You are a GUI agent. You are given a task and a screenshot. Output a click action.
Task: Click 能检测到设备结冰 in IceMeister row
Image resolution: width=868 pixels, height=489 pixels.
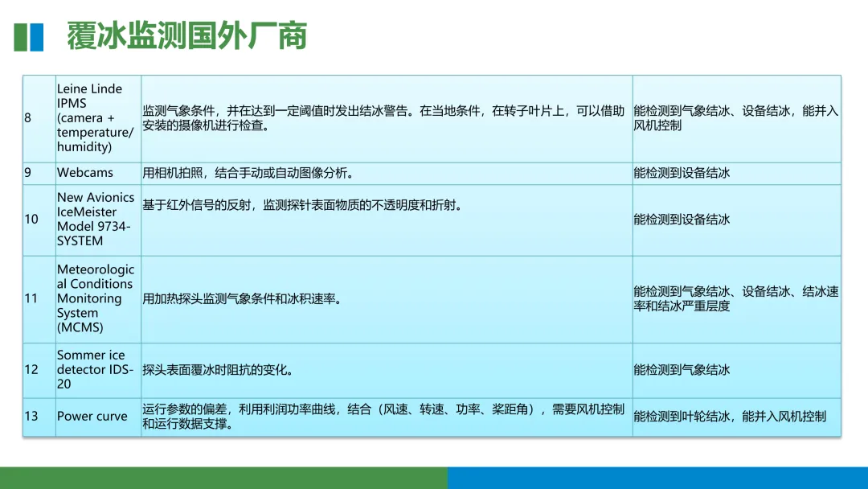[682, 220]
